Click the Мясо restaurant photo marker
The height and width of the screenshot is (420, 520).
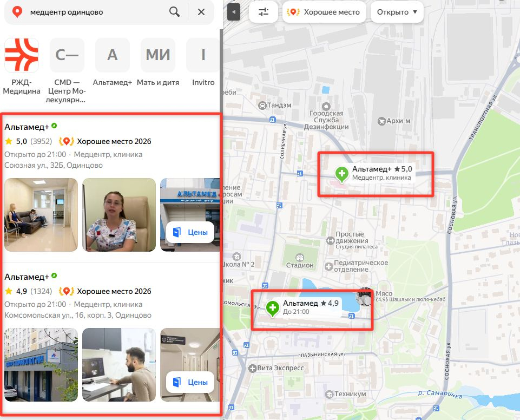click(x=365, y=297)
